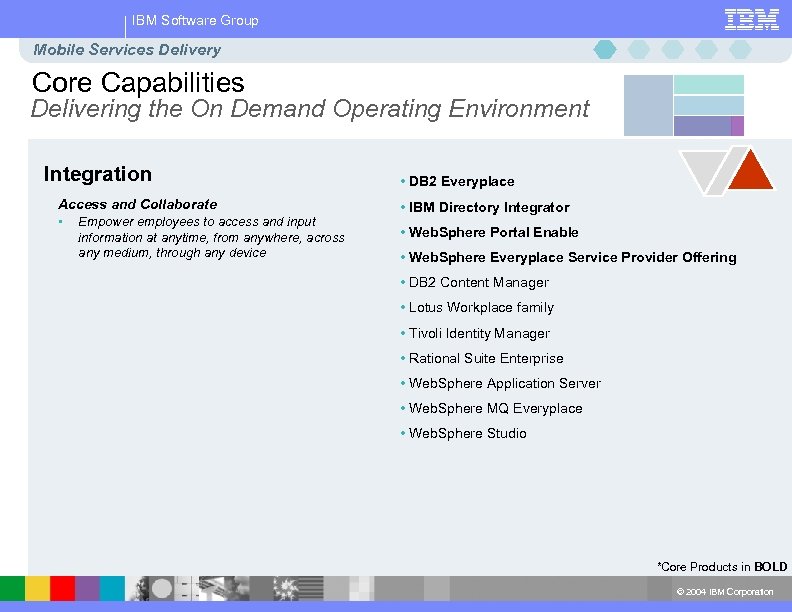Click the red block in footer strip
The image size is (792, 612).
[x=63, y=588]
